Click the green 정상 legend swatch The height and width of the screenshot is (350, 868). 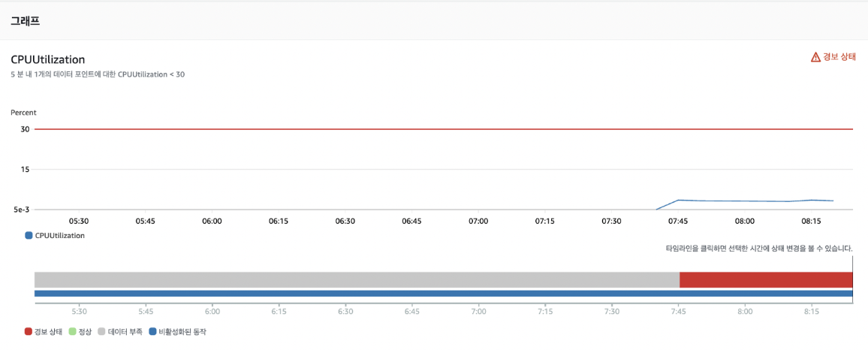[73, 332]
